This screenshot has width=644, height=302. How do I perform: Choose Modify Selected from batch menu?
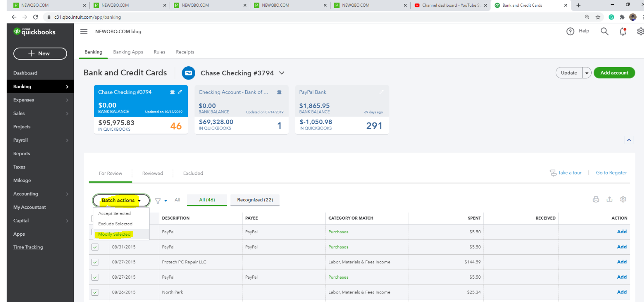click(x=114, y=234)
